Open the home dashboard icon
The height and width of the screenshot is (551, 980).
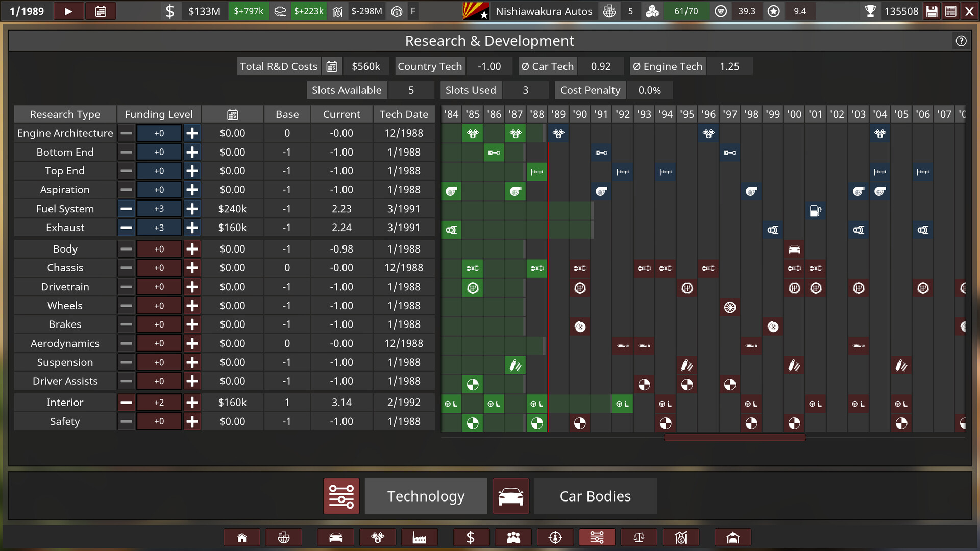coord(242,537)
